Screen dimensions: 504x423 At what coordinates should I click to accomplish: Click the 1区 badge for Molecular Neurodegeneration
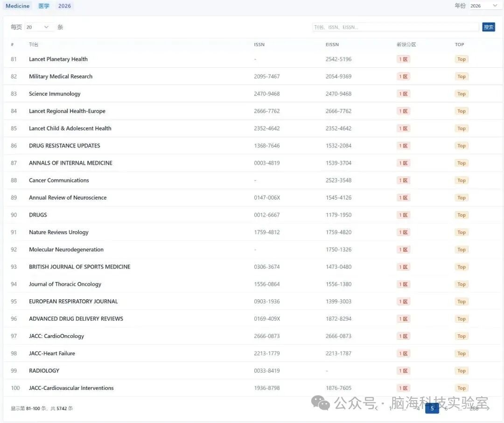(403, 250)
